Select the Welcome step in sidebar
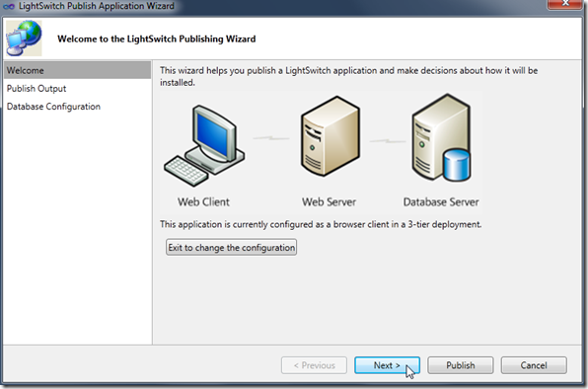Screen dimensions: 588x389 [x=78, y=70]
